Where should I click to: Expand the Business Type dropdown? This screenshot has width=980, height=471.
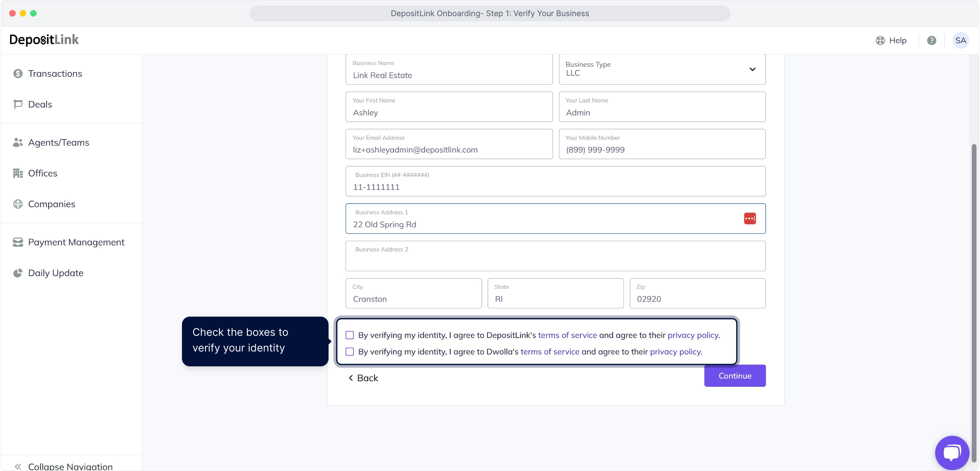pos(752,69)
